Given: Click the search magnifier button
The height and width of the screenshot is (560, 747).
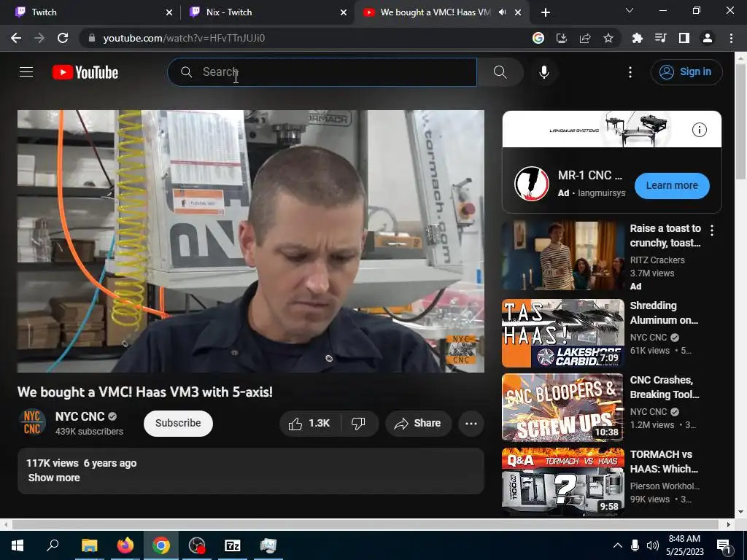Looking at the screenshot, I should pyautogui.click(x=500, y=72).
